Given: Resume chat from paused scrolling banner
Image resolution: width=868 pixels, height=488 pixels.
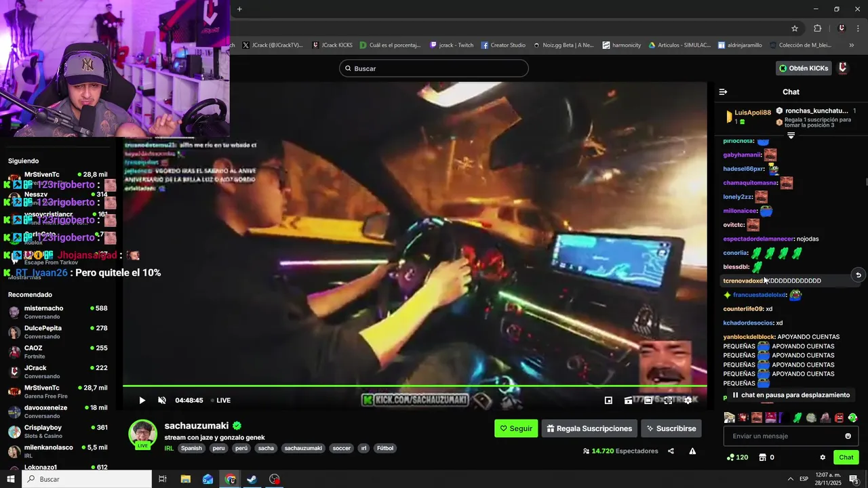Looking at the screenshot, I should point(791,395).
